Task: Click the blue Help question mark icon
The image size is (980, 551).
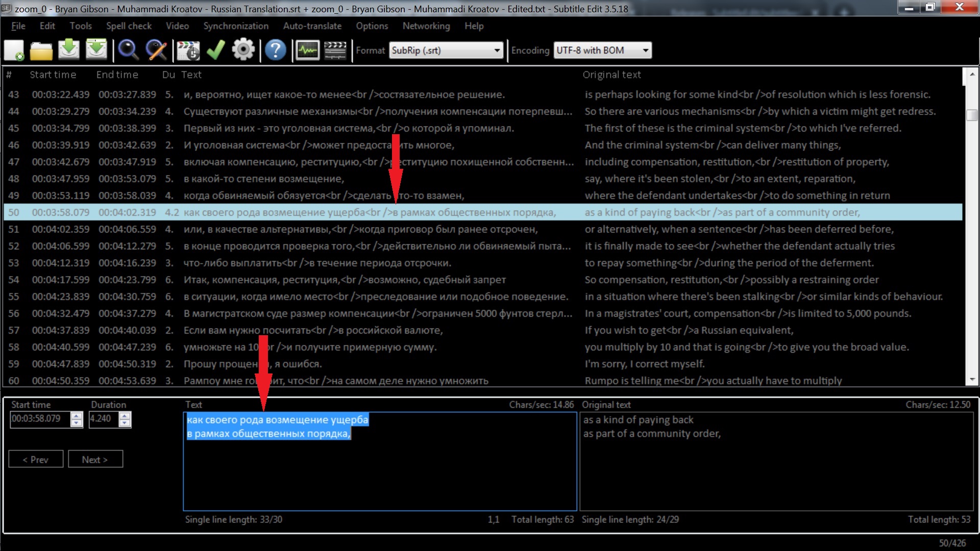Action: pyautogui.click(x=275, y=50)
